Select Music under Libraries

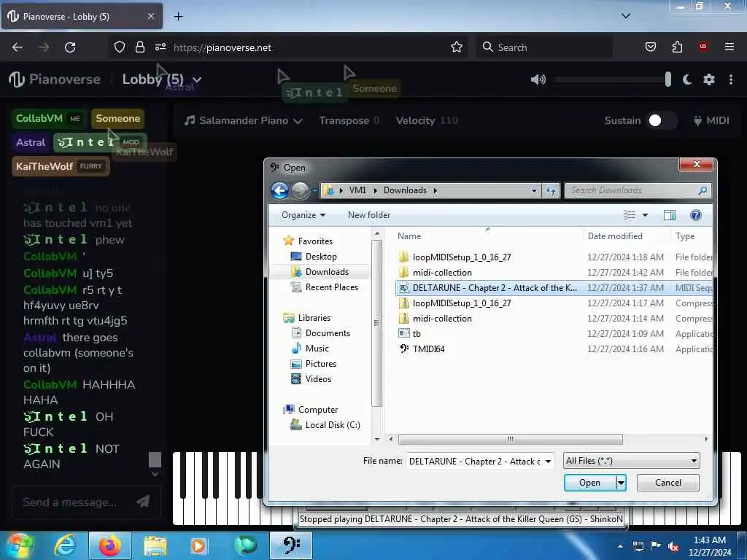pos(317,348)
